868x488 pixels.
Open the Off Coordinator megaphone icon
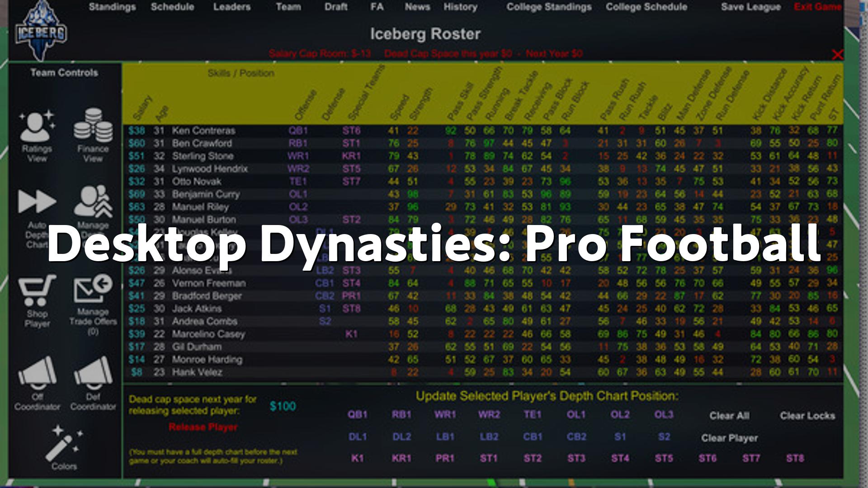tap(37, 373)
